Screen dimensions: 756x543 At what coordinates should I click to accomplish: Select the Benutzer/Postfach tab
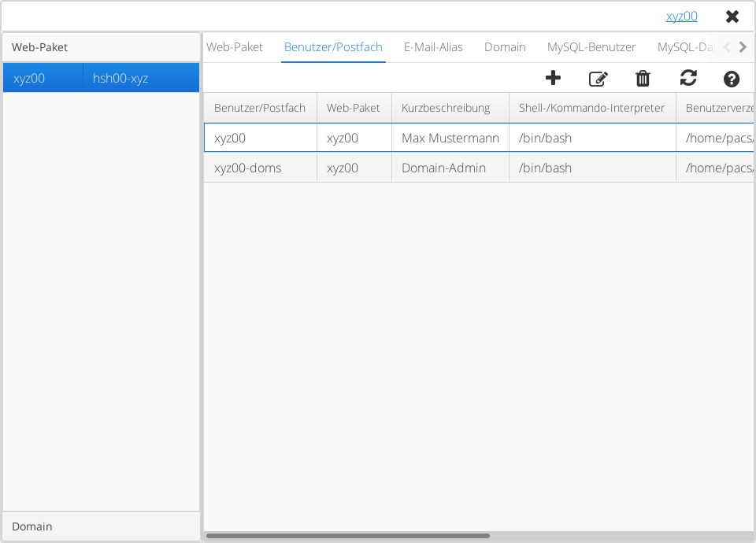(x=333, y=47)
